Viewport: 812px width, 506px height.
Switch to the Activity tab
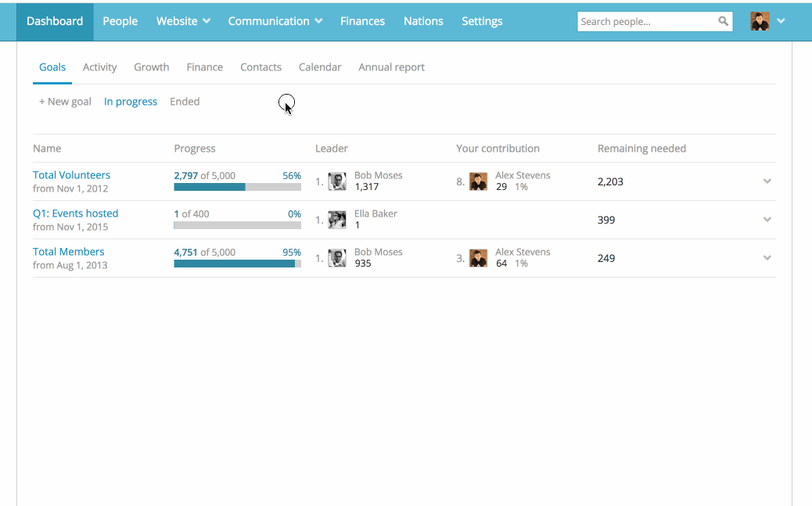point(100,67)
